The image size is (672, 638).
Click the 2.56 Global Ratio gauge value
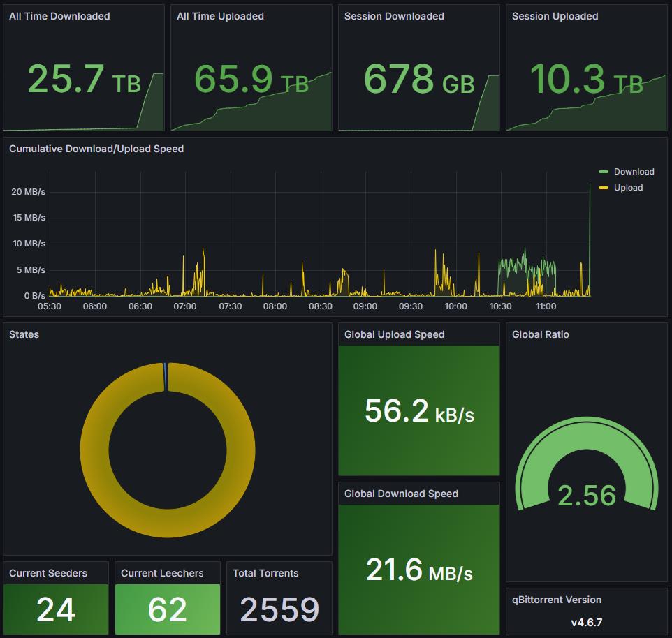[586, 496]
